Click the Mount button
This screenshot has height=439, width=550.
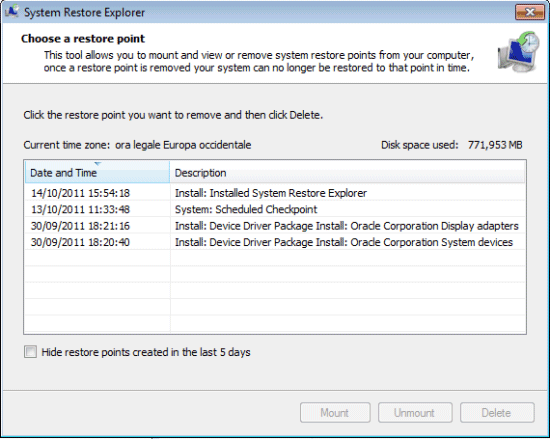click(x=335, y=413)
